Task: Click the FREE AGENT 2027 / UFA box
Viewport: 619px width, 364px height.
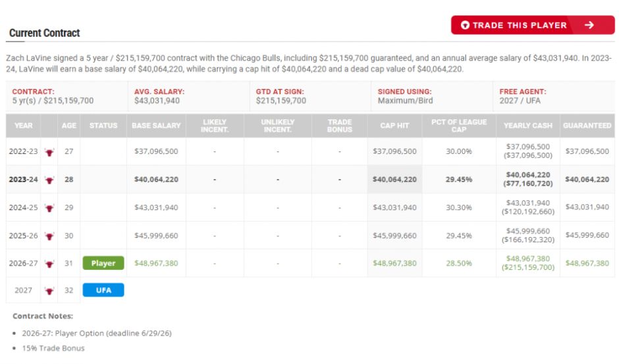Action: [x=554, y=96]
